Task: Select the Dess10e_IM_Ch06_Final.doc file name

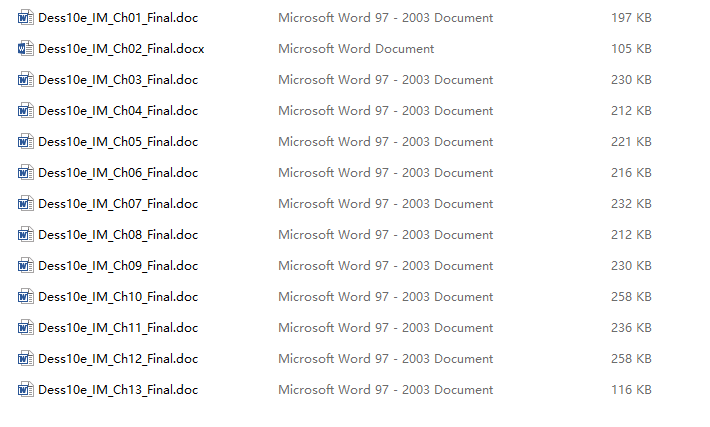Action: coord(118,173)
